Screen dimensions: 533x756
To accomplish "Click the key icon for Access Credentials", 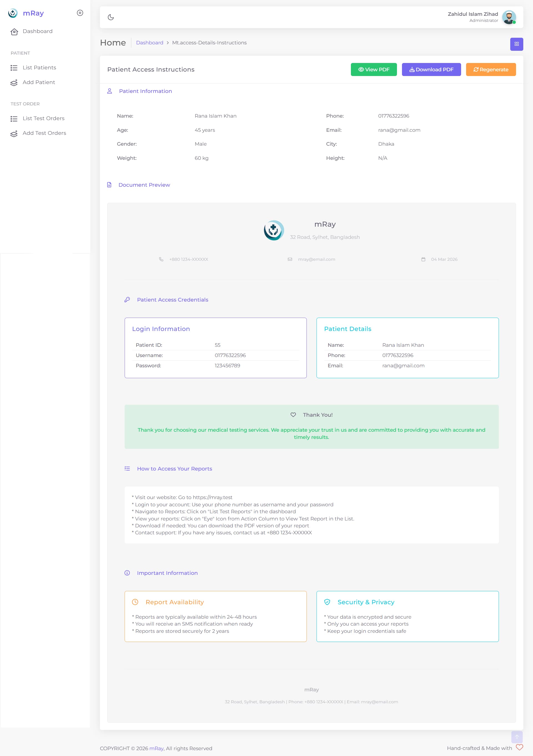I will (127, 300).
